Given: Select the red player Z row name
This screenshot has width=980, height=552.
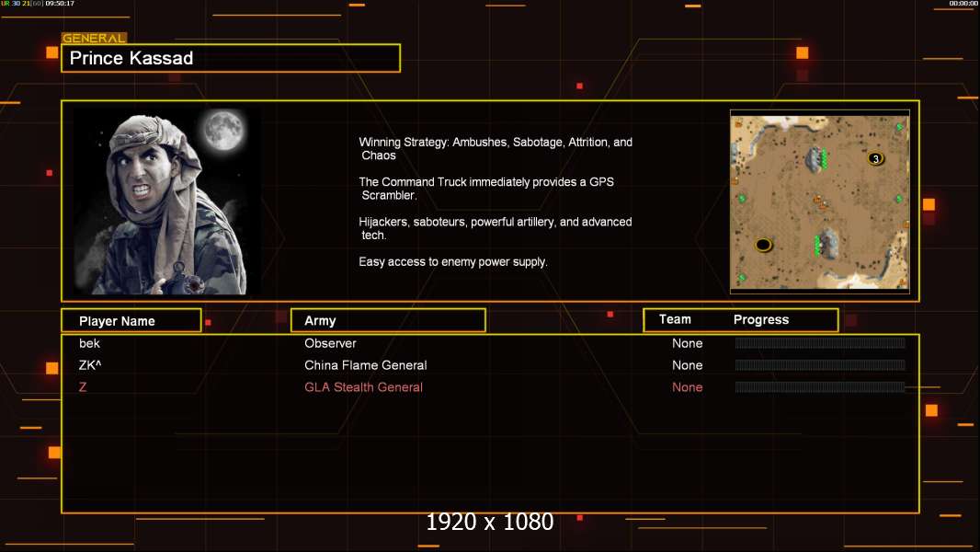Looking at the screenshot, I should coord(83,387).
